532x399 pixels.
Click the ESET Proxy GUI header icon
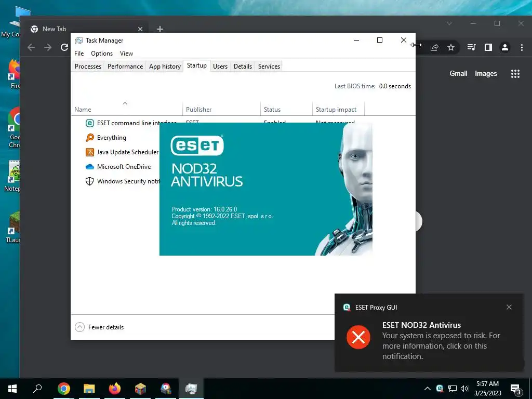coord(347,308)
